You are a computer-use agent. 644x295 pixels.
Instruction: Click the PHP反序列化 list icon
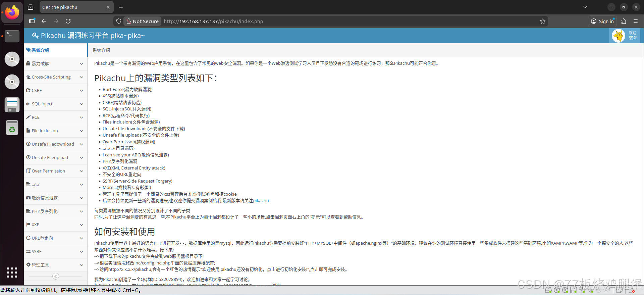[28, 211]
